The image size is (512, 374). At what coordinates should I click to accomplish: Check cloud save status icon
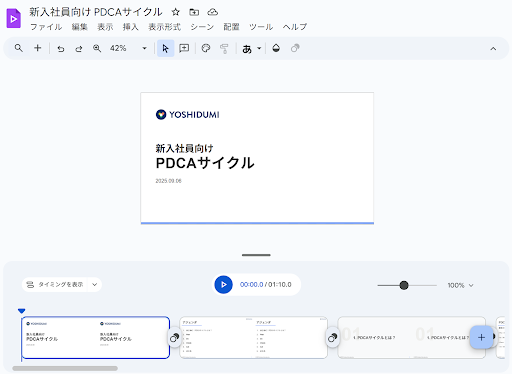213,12
